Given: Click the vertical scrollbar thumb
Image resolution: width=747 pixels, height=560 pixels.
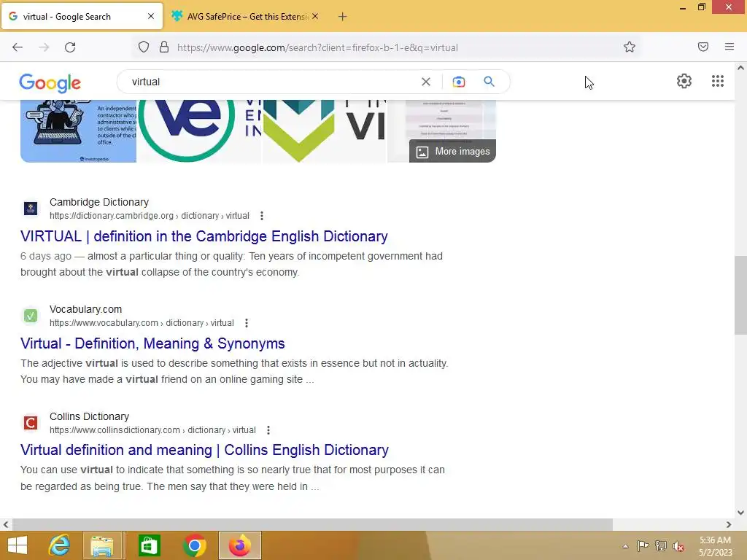Looking at the screenshot, I should tap(740, 295).
